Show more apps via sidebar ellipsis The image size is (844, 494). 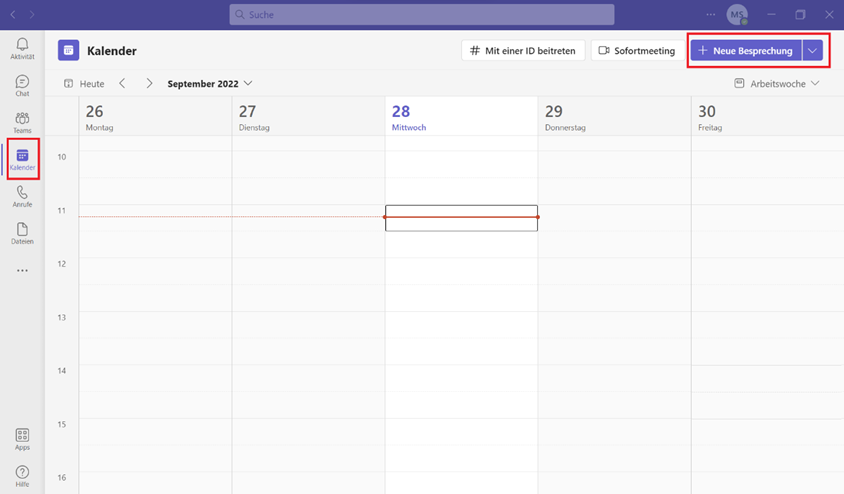tap(22, 271)
